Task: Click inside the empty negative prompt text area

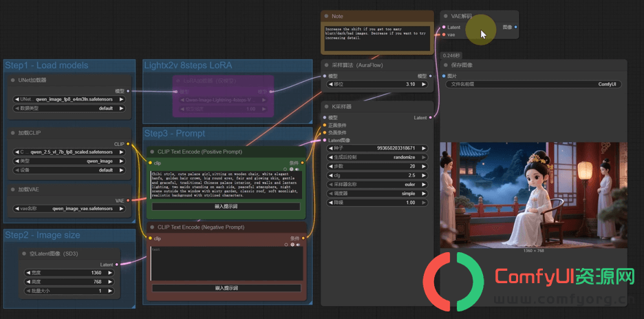Action: 226,263
